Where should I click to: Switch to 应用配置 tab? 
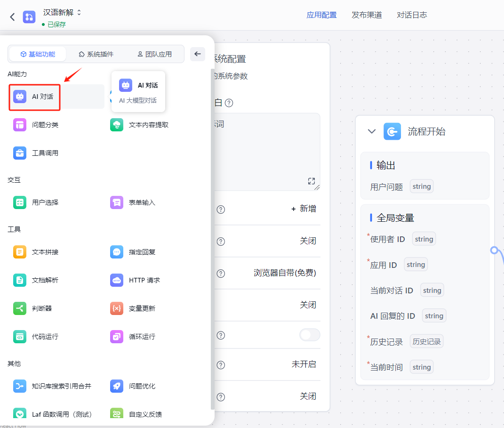321,15
